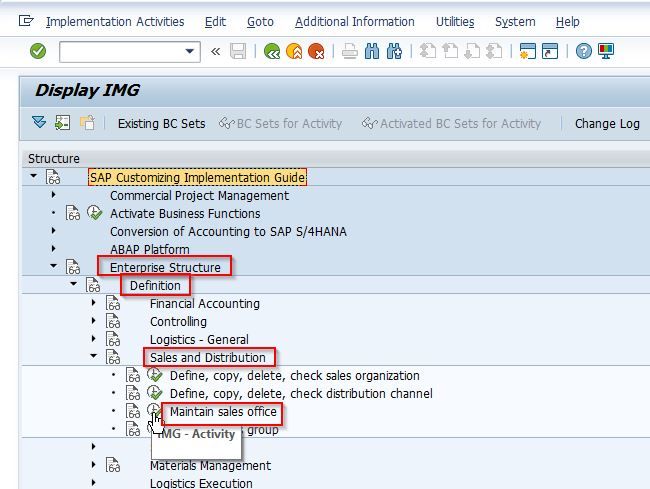Open the Goto menu
This screenshot has width=650, height=489.
point(260,22)
